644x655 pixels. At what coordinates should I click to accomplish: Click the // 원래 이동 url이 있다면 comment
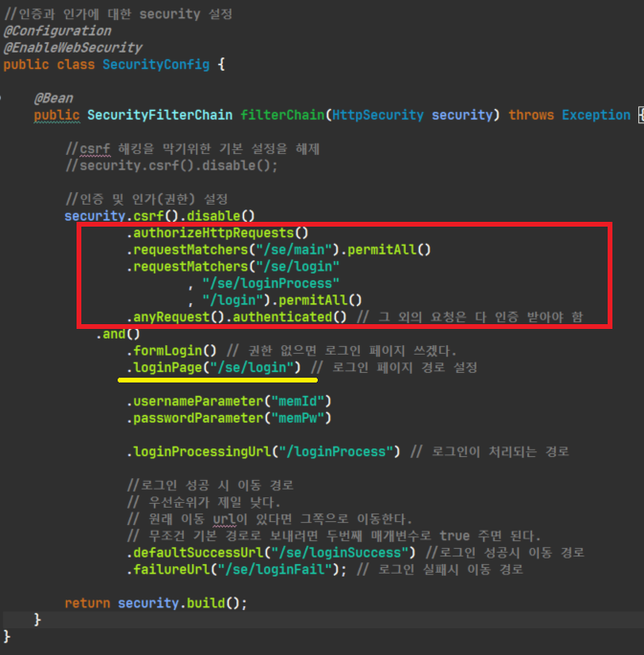tap(270, 519)
